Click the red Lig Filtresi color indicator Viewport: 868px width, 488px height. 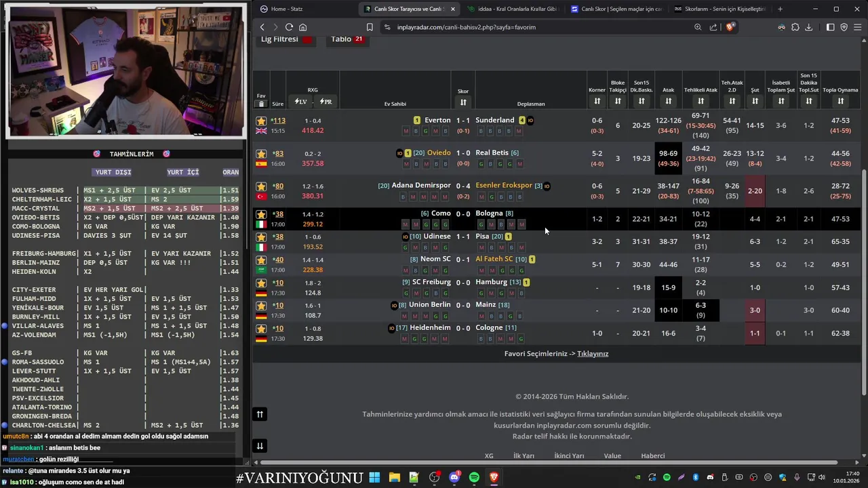tap(307, 39)
